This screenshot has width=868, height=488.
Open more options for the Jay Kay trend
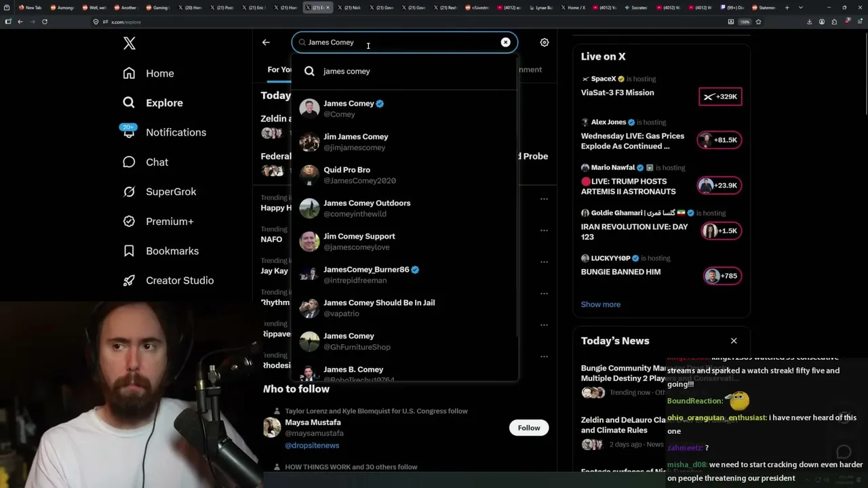pyautogui.click(x=544, y=262)
